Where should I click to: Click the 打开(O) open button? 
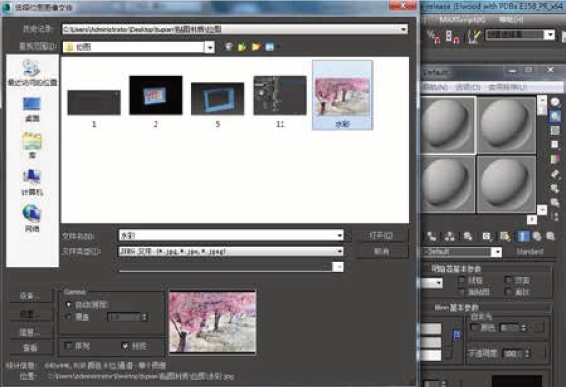pyautogui.click(x=382, y=235)
